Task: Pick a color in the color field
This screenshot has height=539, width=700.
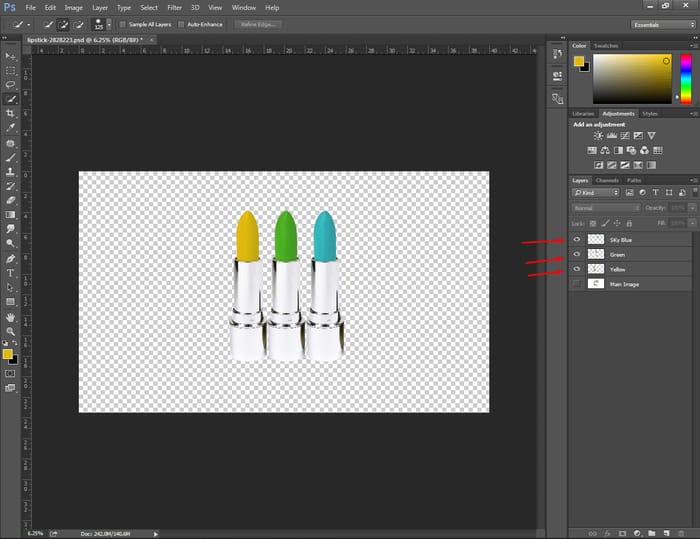Action: (632, 79)
